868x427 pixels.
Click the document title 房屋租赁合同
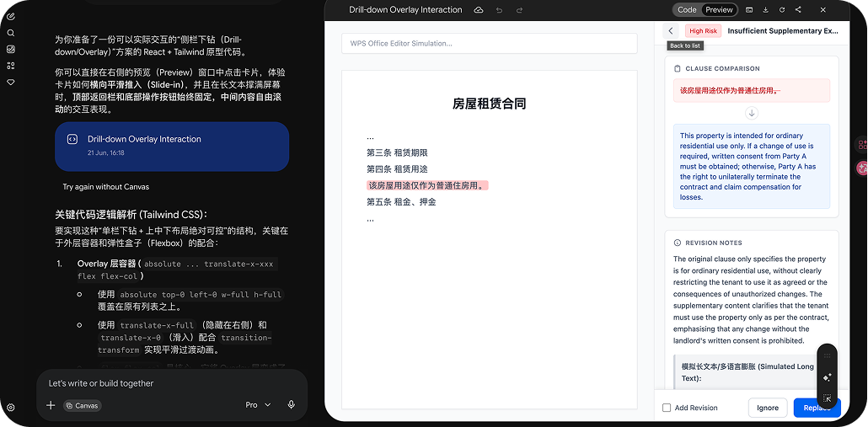click(490, 104)
